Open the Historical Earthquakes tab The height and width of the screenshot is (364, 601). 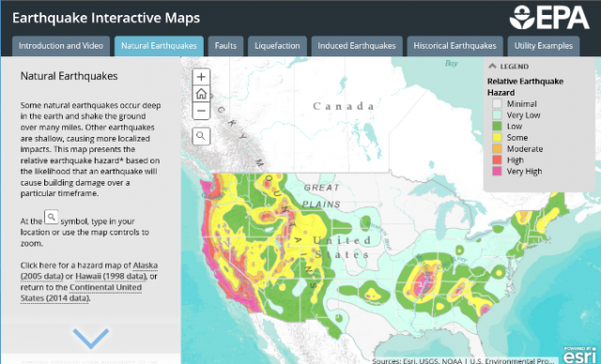click(x=455, y=46)
